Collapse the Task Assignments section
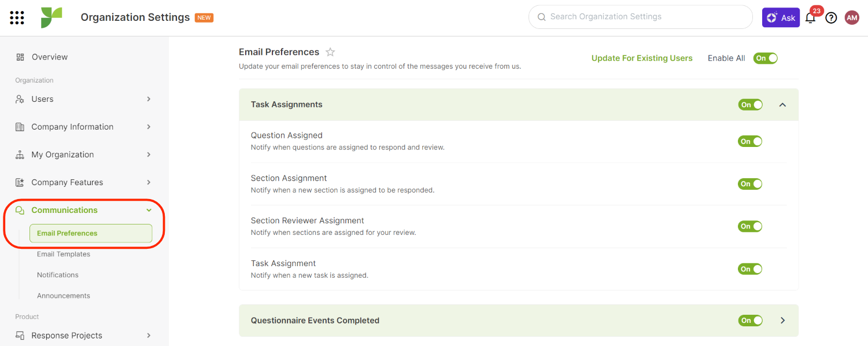 click(782, 105)
